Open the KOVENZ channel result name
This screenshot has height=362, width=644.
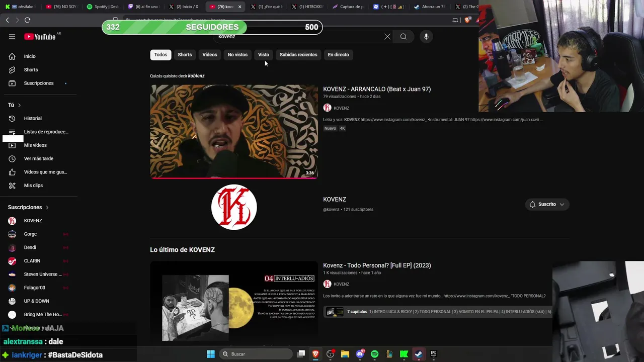coord(335,200)
